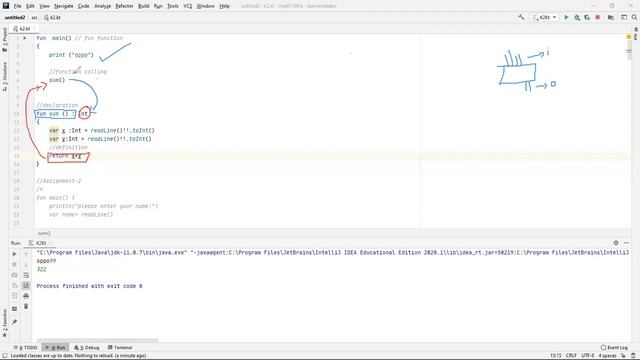Toggle soft-wrap in Run console

coord(26,275)
